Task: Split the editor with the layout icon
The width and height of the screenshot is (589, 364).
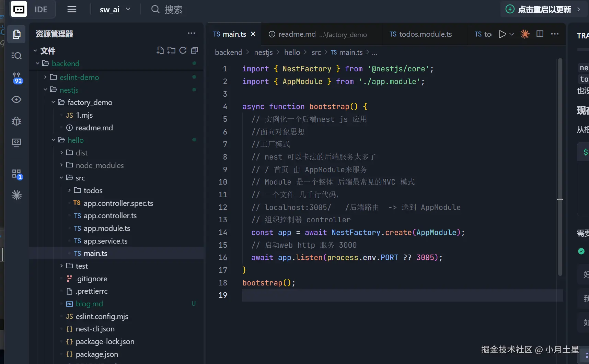Action: pyautogui.click(x=540, y=34)
